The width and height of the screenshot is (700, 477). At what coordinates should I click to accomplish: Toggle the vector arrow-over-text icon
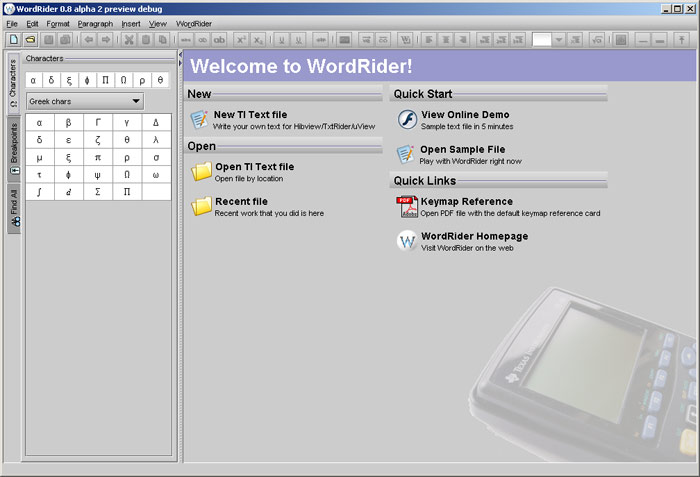[366, 40]
